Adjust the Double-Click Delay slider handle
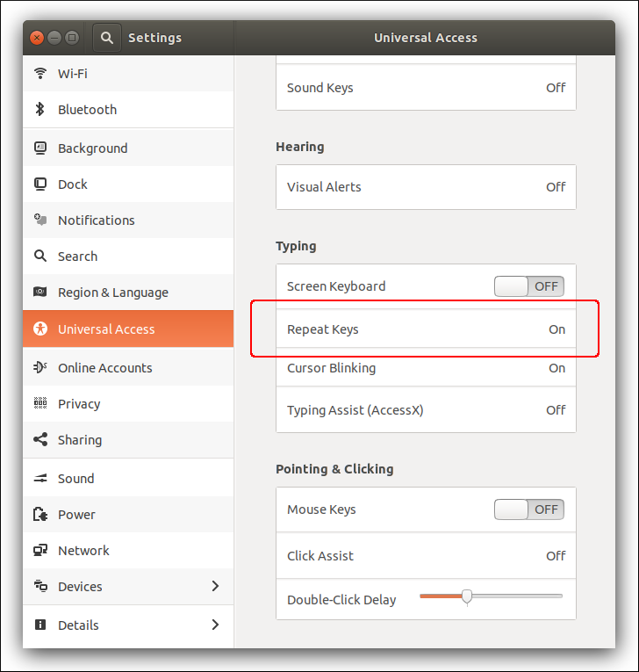 (x=467, y=596)
